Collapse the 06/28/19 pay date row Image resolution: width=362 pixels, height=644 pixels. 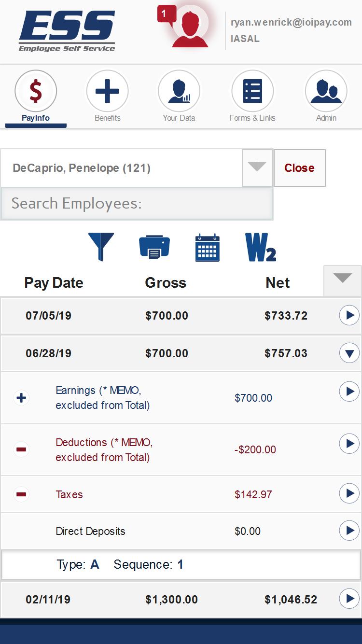[349, 353]
